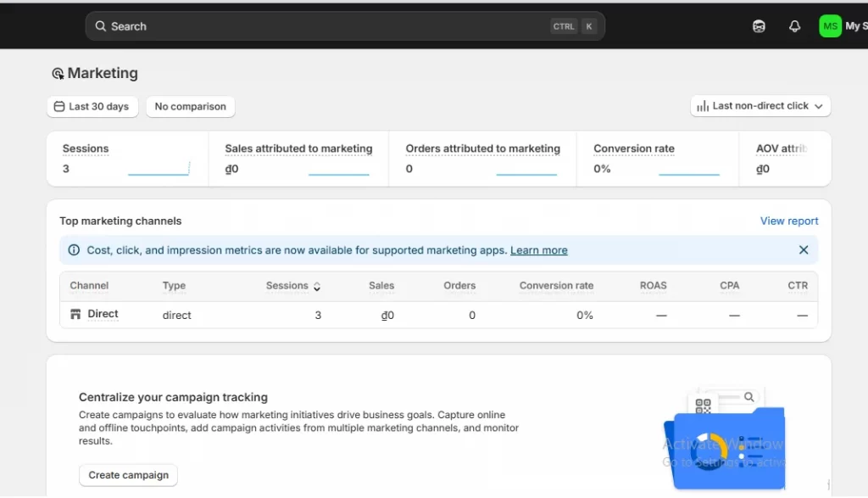Screen dimensions: 868x498
Task: Open the Last non-direct click attribution dropdown
Action: [759, 105]
